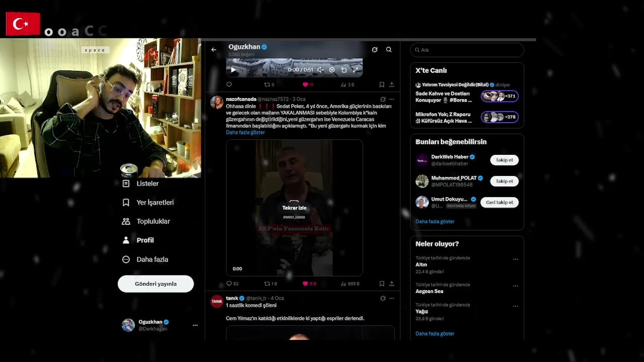This screenshot has width=644, height=362.
Task: Reply to post with 82 replies
Action: [x=232, y=284]
